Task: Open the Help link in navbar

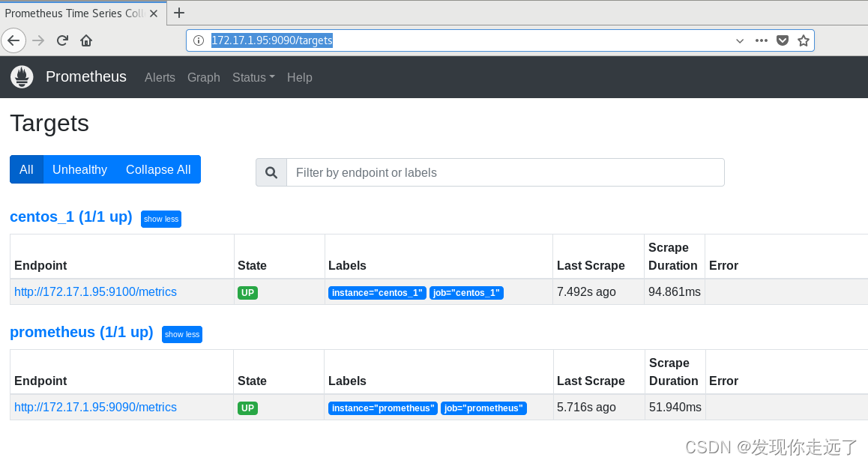Action: [x=300, y=77]
